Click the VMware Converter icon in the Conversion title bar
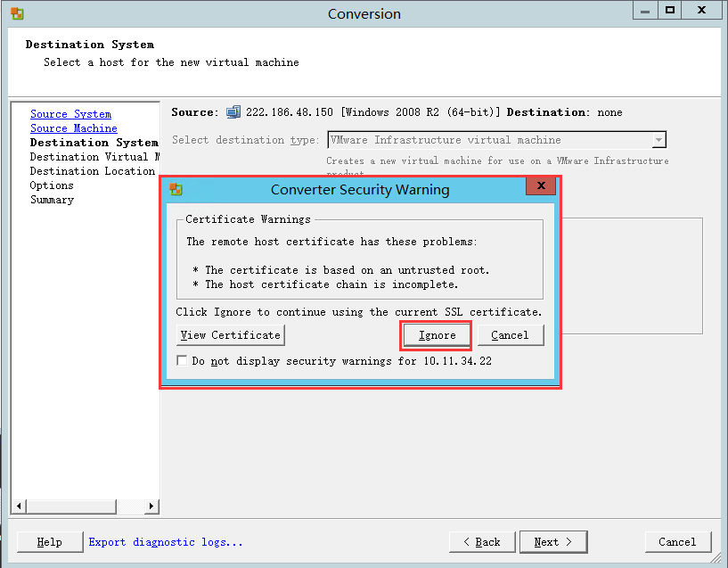 coord(17,13)
